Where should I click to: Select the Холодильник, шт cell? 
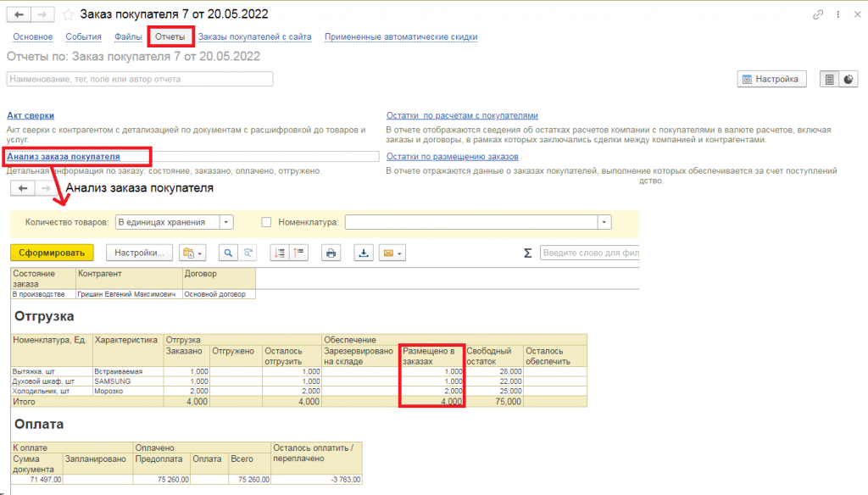tap(52, 391)
